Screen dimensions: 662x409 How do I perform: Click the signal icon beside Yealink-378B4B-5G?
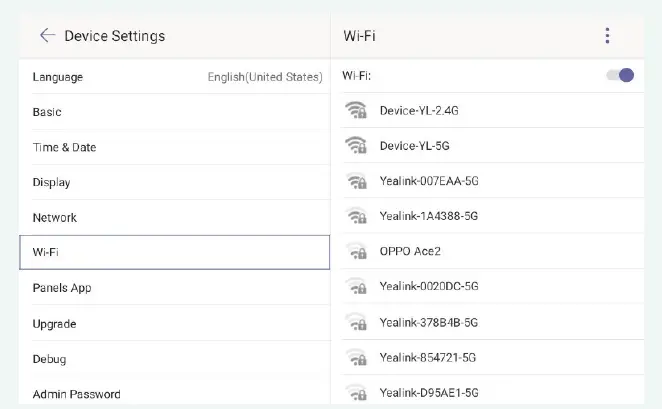pos(355,322)
